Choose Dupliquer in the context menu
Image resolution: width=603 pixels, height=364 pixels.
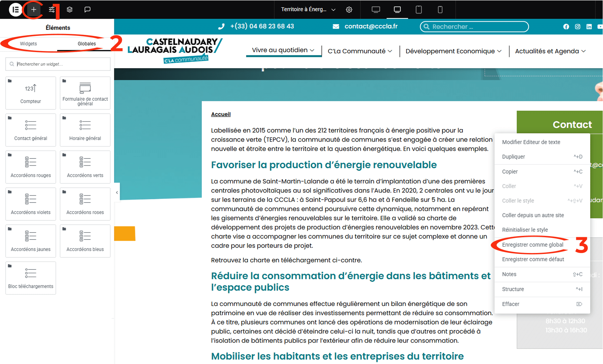[542, 157]
